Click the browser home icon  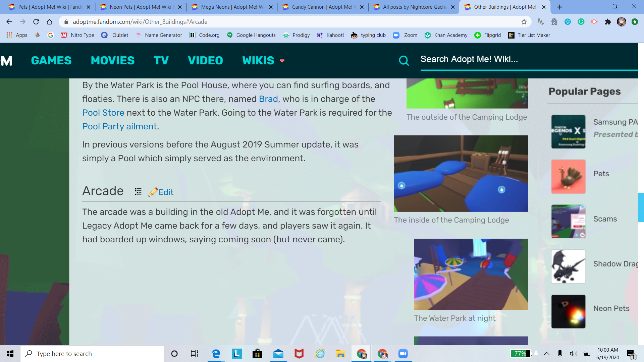(50, 22)
